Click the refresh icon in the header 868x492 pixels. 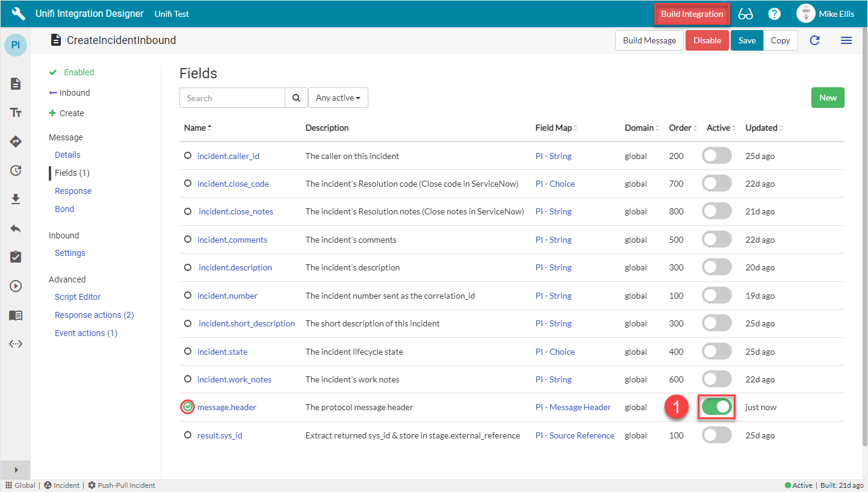click(814, 40)
